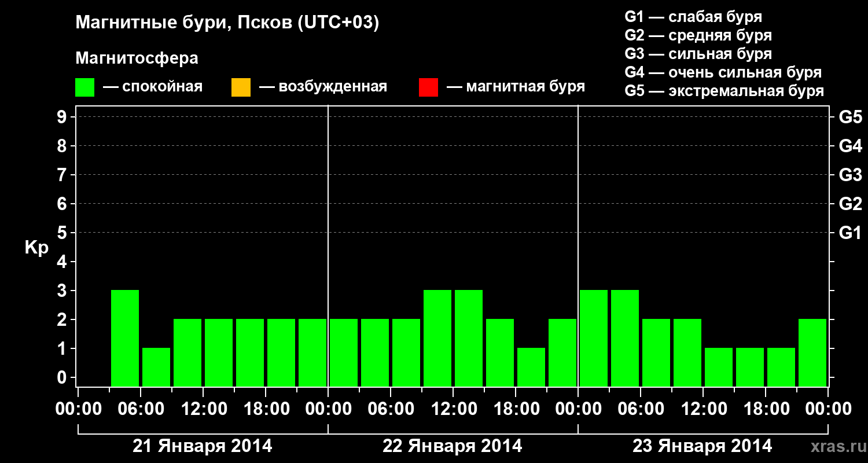Click the right-axis 'G3' level label
This screenshot has width=868, height=463.
click(850, 175)
